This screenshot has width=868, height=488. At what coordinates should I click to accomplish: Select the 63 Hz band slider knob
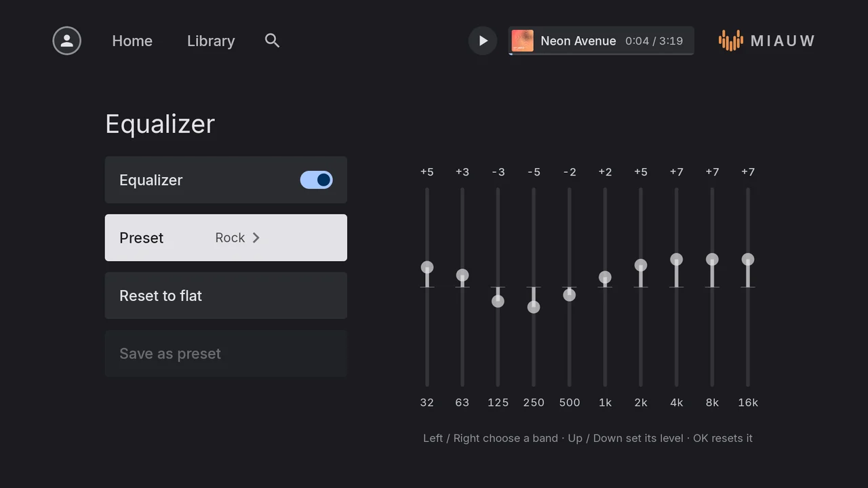tap(462, 275)
